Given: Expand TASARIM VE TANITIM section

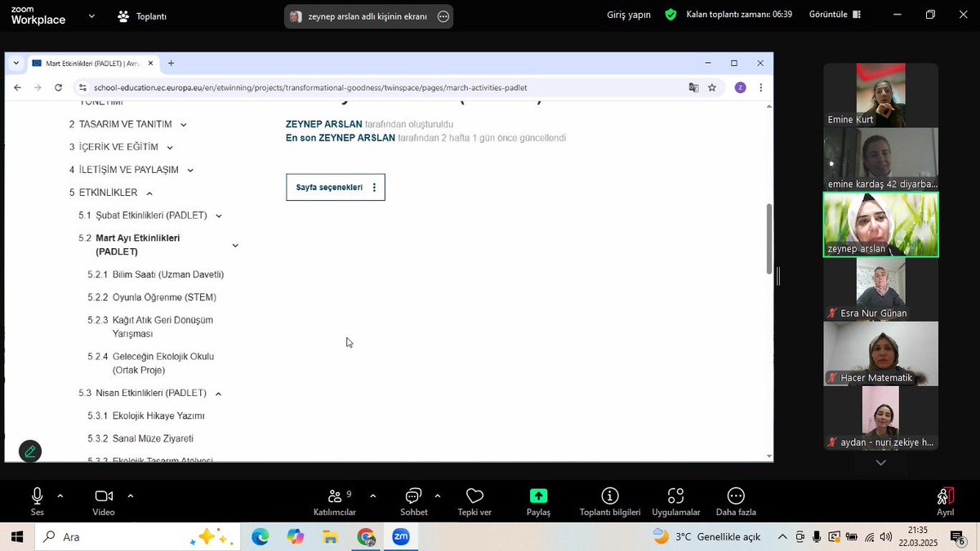Looking at the screenshot, I should click(x=183, y=125).
